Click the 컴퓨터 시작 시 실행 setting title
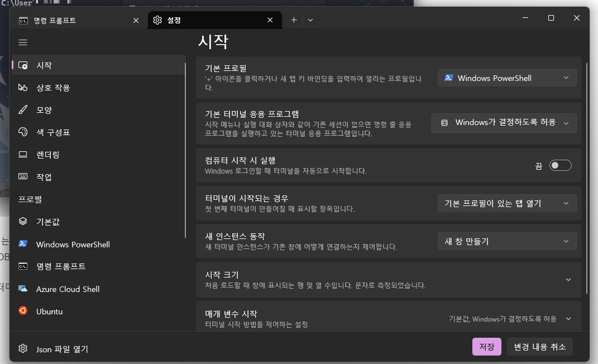The width and height of the screenshot is (598, 364). pyautogui.click(x=240, y=160)
